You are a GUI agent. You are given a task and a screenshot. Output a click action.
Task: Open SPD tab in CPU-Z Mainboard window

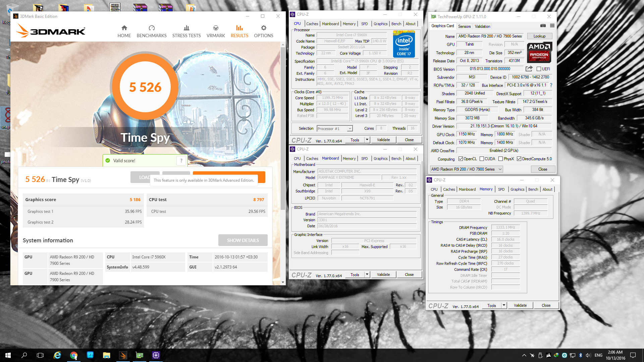(364, 159)
